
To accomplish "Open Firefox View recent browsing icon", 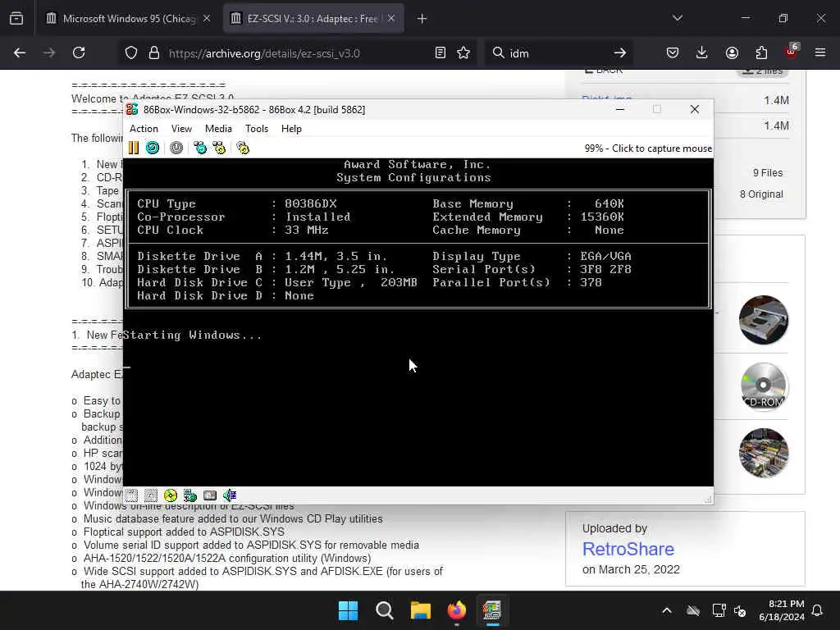I will pyautogui.click(x=16, y=19).
